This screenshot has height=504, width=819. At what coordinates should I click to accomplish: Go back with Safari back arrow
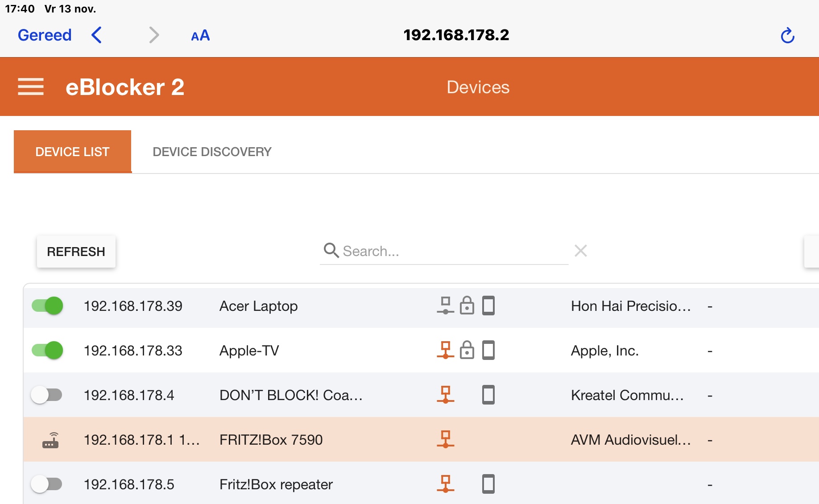click(96, 35)
